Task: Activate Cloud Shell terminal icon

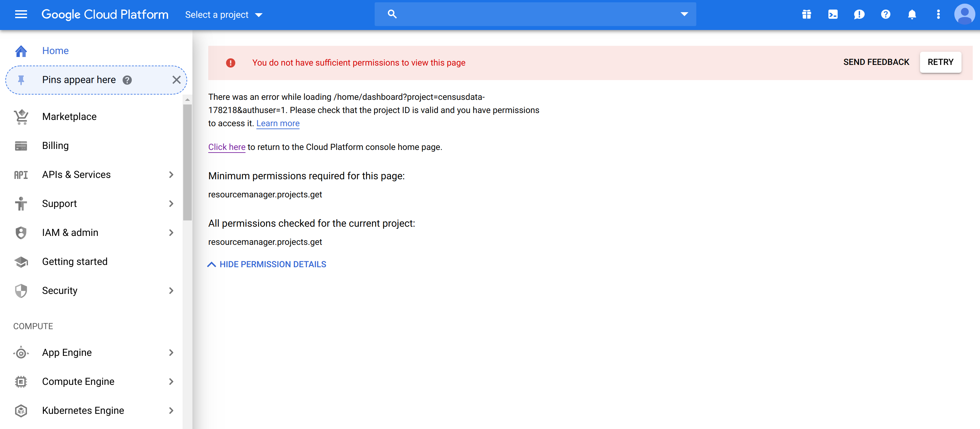Action: (833, 14)
